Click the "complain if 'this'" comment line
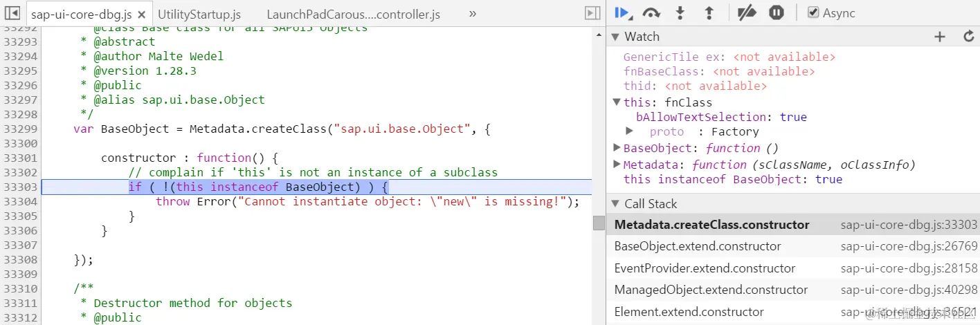The width and height of the screenshot is (980, 325). pyautogui.click(x=313, y=172)
